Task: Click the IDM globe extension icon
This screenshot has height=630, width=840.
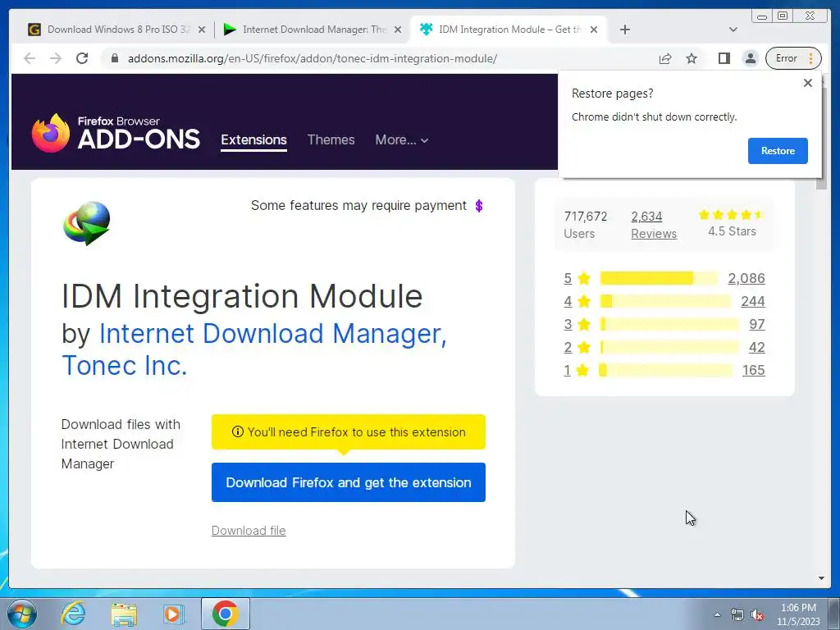Action: [87, 223]
